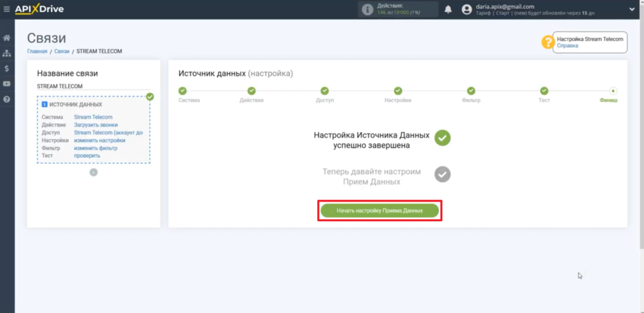Click the actions info icon in the header
The width and height of the screenshot is (644, 313).
click(x=367, y=9)
